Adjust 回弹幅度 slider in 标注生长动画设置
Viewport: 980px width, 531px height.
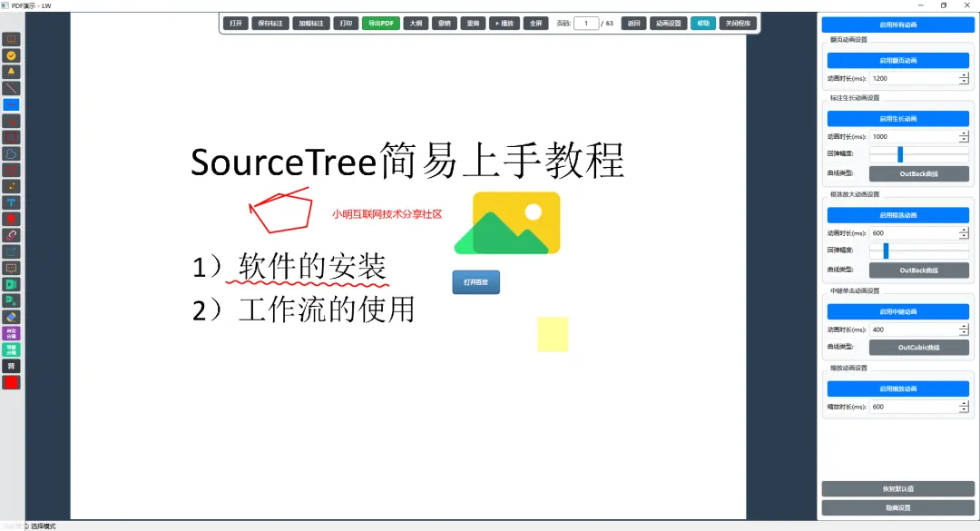pyautogui.click(x=918, y=153)
